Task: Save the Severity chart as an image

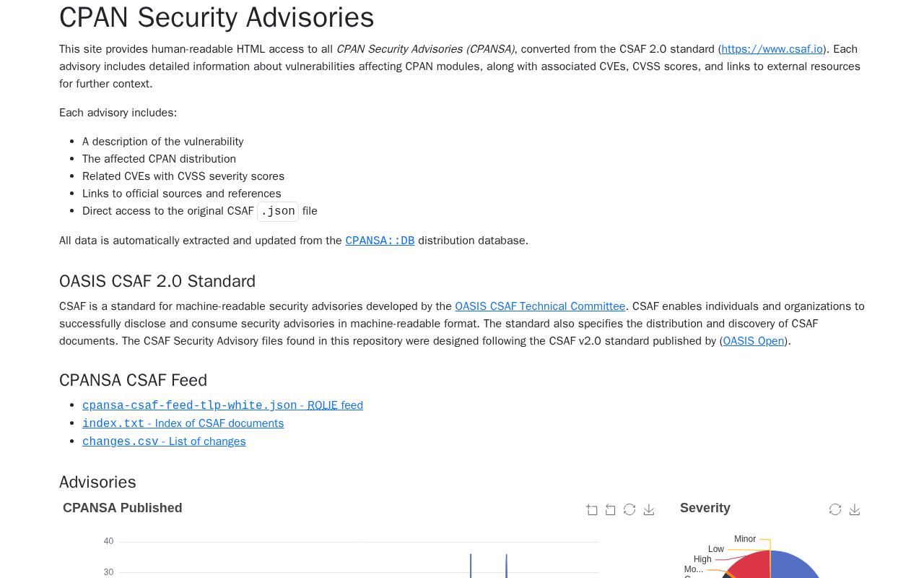Action: (x=855, y=510)
